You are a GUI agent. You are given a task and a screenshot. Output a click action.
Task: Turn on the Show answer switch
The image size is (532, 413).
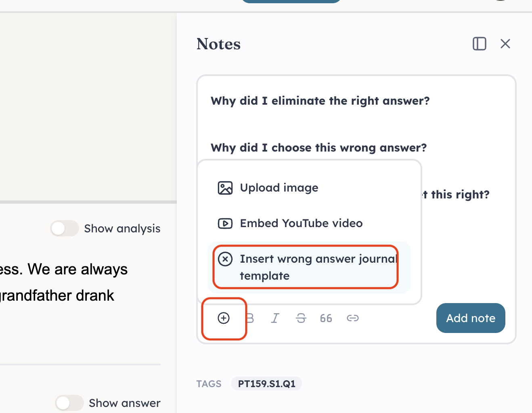tap(69, 403)
